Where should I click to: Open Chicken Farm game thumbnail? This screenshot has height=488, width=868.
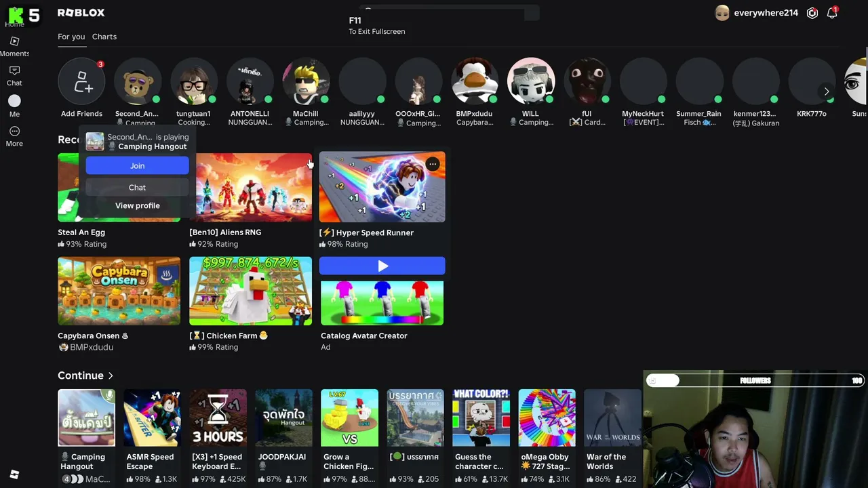click(x=251, y=291)
